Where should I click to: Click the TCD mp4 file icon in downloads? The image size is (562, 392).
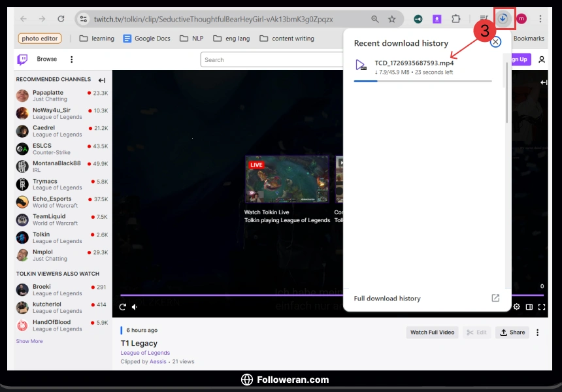click(x=361, y=65)
